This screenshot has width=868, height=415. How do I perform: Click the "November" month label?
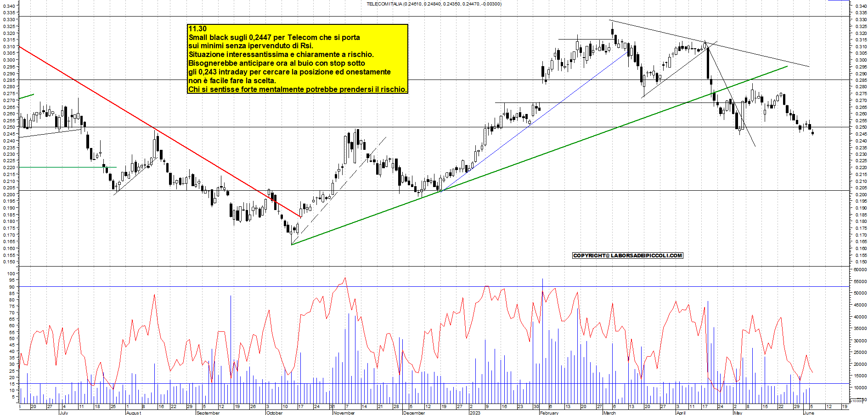(344, 413)
